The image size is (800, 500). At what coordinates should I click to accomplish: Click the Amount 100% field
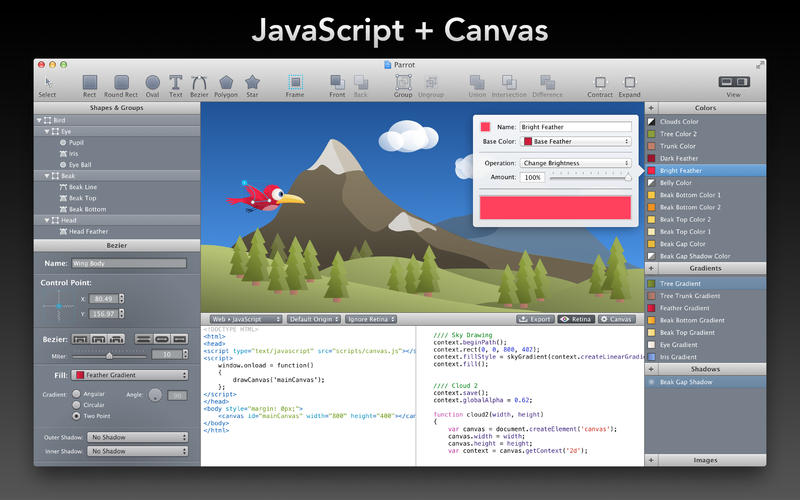pos(533,177)
